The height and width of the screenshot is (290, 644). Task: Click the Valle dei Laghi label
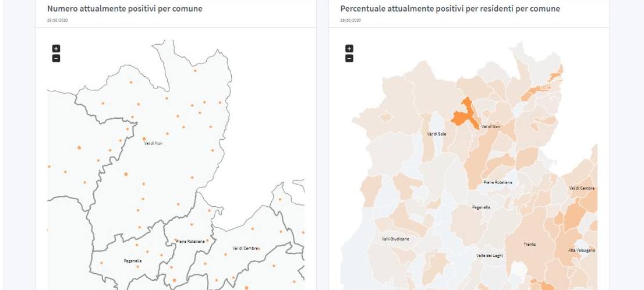pyautogui.click(x=489, y=255)
